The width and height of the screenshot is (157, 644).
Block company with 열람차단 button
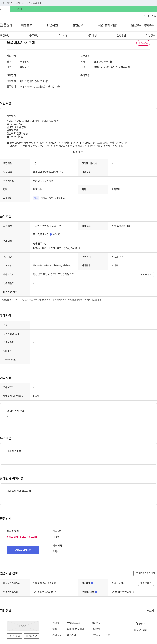[x=31, y=636]
